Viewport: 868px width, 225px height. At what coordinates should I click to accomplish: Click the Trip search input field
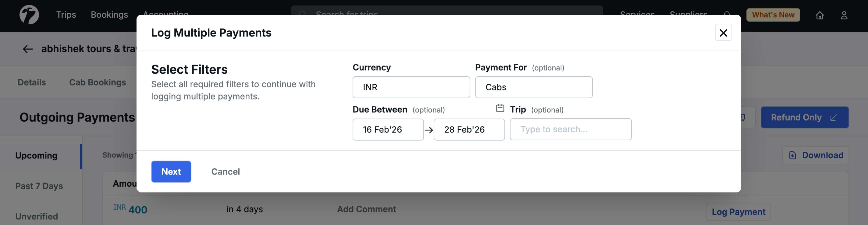570,130
